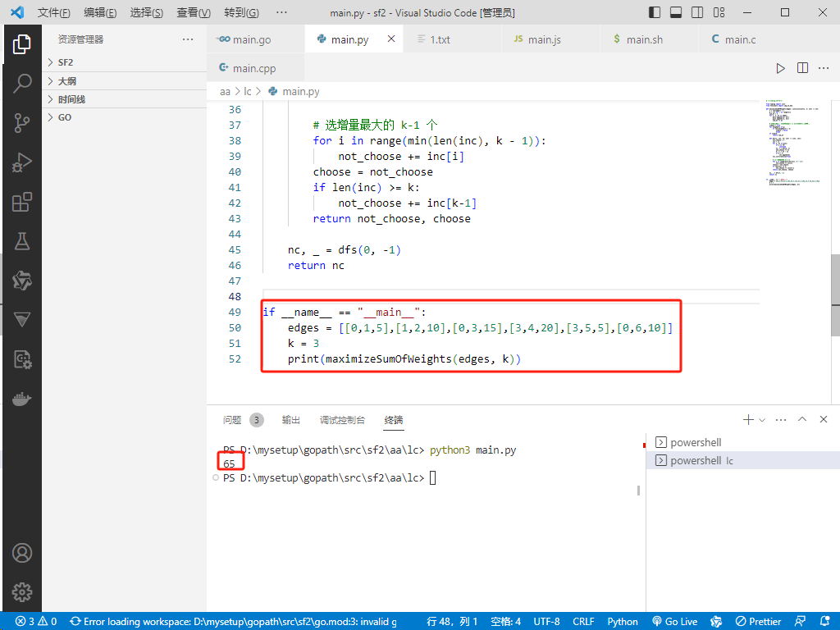Change indentation via 空格: 4
The image size is (840, 630).
pyautogui.click(x=505, y=622)
